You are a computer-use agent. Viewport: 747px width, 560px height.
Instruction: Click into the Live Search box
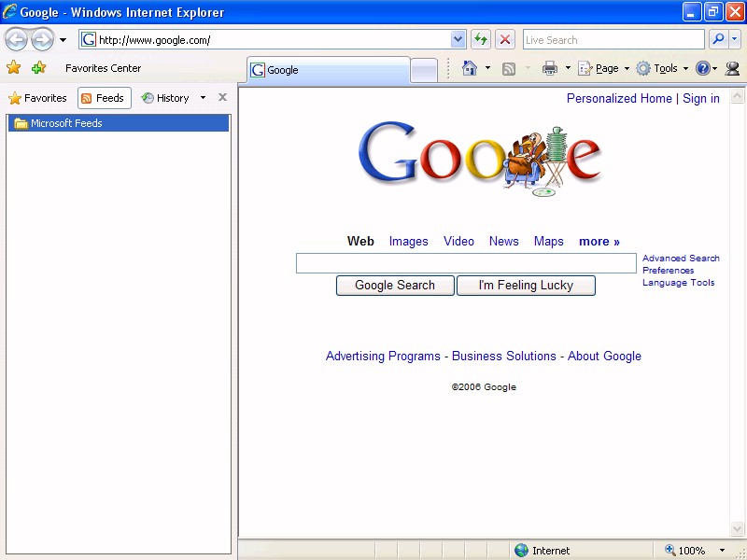coord(613,40)
